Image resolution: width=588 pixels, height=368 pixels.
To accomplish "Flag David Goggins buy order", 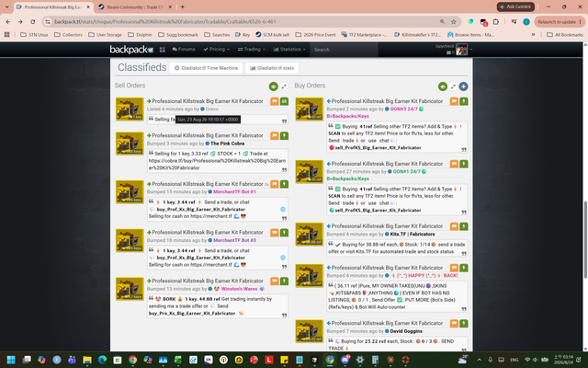I will point(454,323).
